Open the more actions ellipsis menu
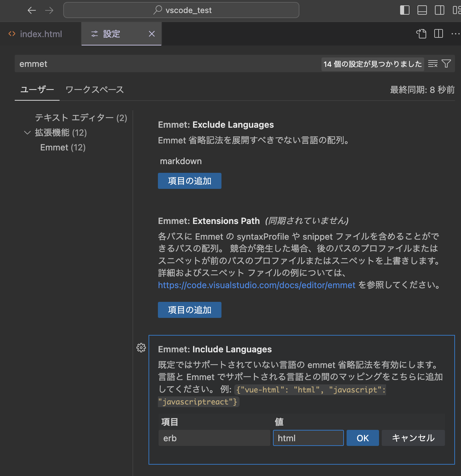The image size is (461, 476). [x=456, y=33]
